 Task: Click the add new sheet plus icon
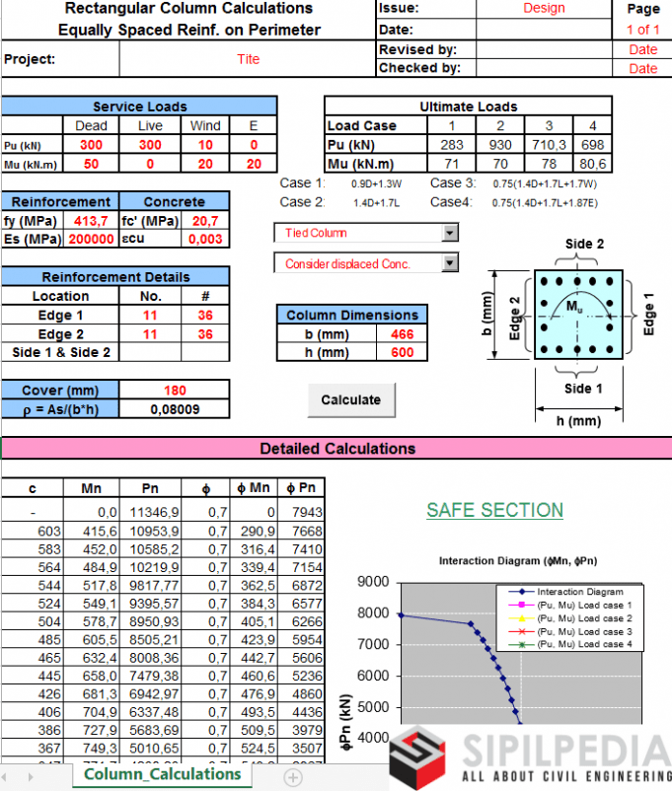point(292,776)
